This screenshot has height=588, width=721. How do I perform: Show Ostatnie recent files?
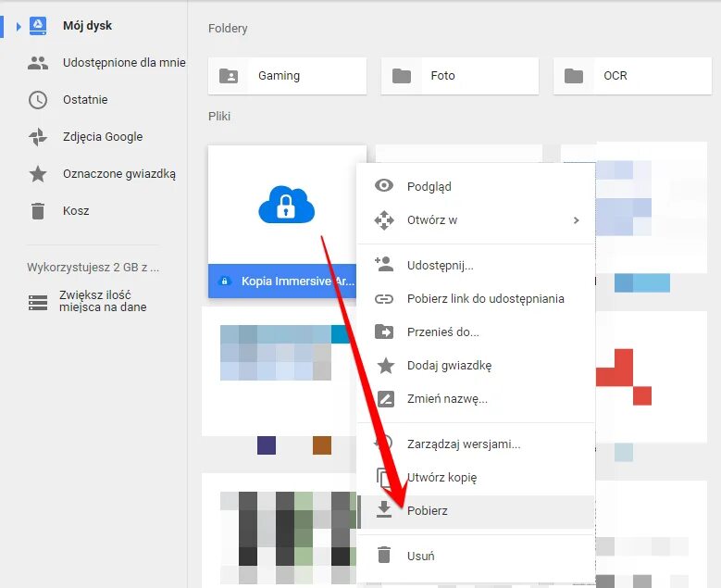coord(85,100)
